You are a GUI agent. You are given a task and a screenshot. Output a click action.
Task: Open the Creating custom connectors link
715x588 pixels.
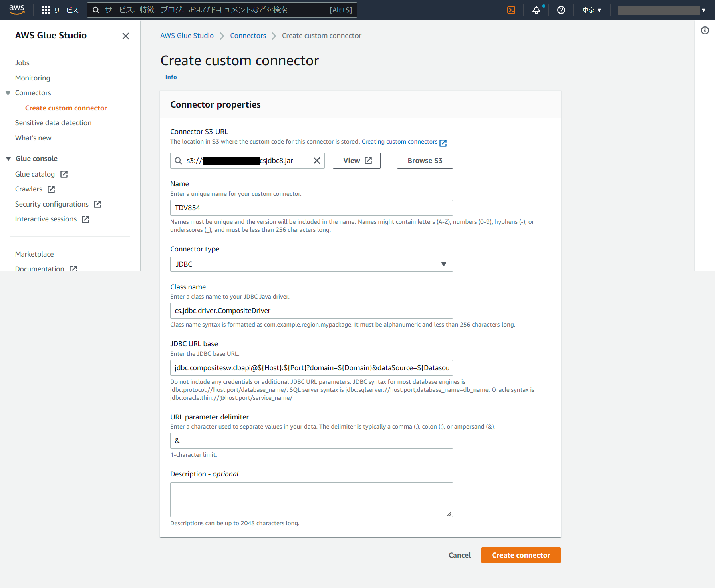[399, 142]
